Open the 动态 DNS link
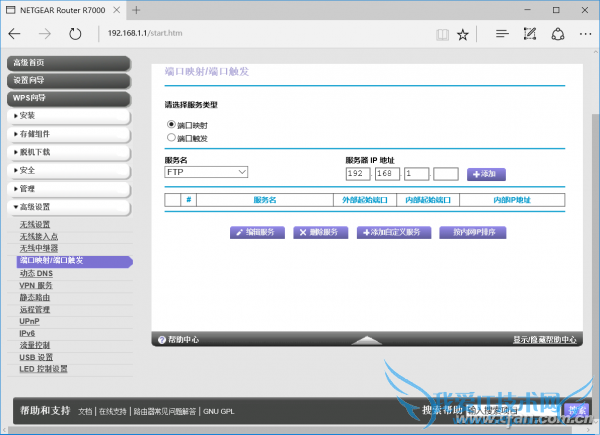The width and height of the screenshot is (600, 435). click(36, 273)
